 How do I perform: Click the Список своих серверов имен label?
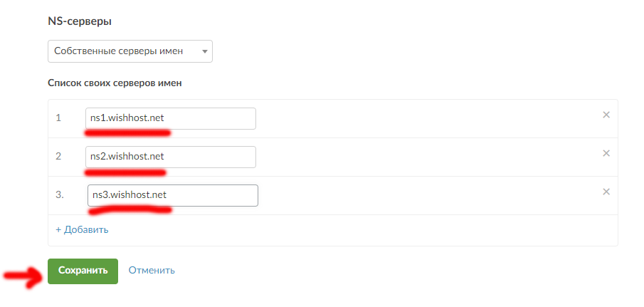point(115,83)
